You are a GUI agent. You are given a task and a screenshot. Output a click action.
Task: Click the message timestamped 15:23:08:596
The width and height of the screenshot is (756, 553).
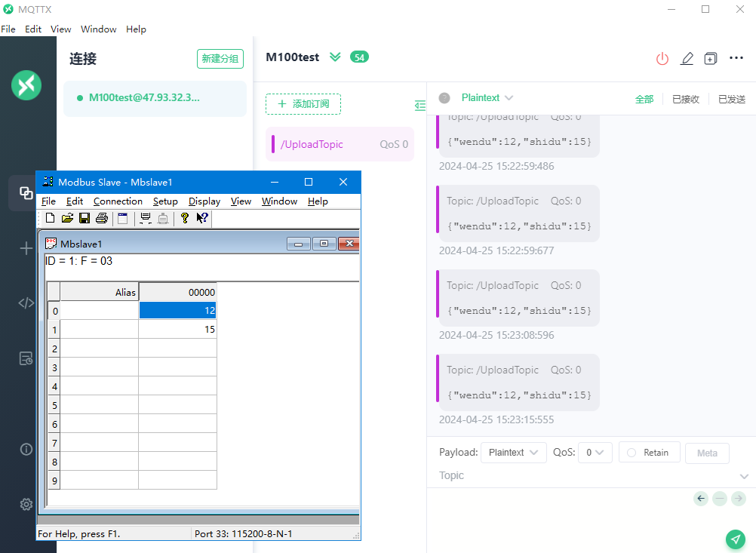[518, 299]
